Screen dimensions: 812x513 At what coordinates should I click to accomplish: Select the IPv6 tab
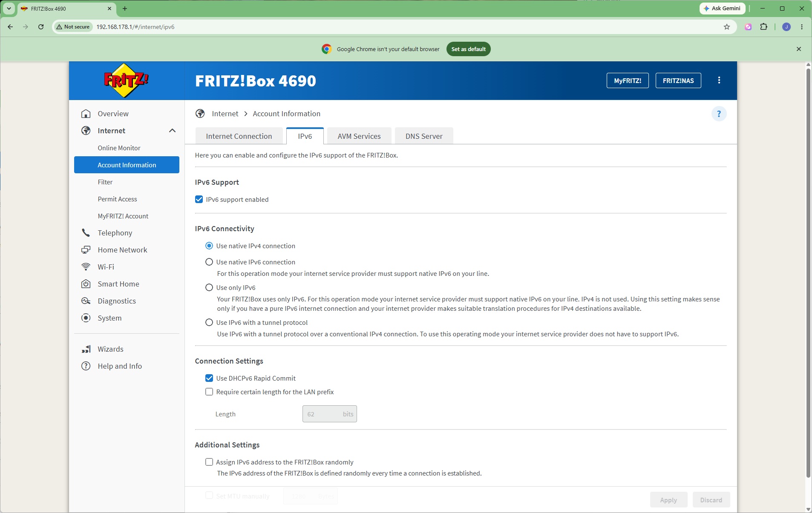coord(305,136)
